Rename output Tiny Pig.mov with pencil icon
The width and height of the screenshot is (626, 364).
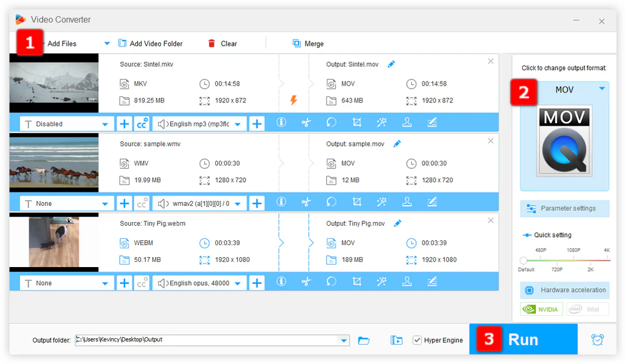[x=398, y=223]
